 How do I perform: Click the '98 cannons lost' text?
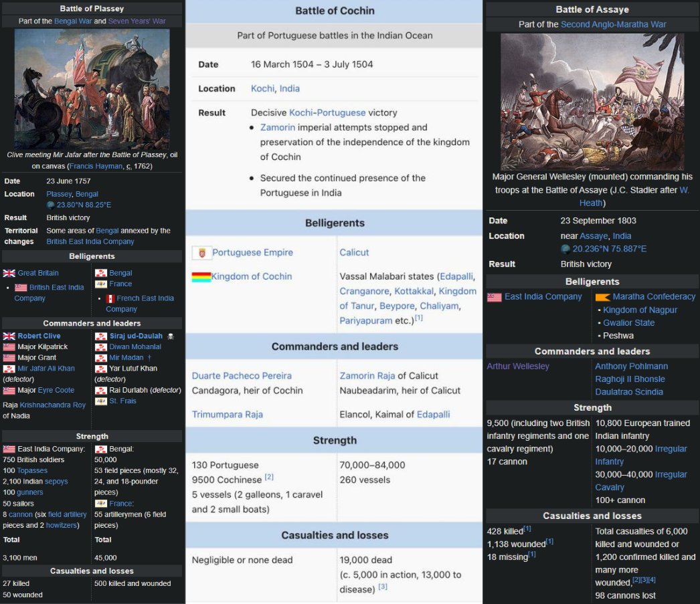tap(625, 596)
